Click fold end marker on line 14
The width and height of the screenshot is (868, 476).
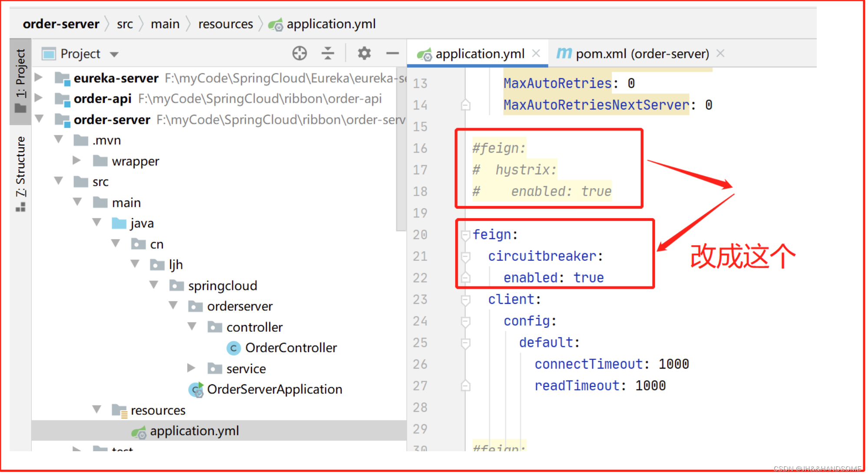[465, 105]
